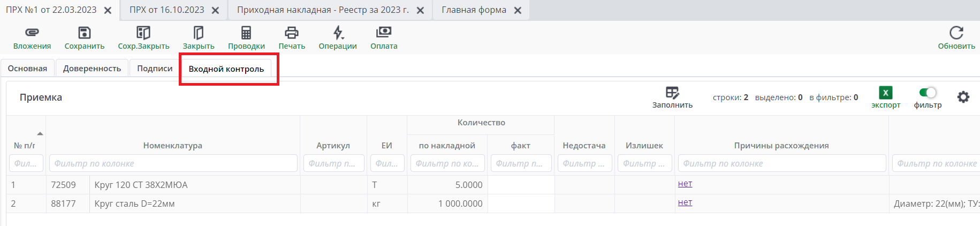Refresh with the Обновить icon
This screenshot has height=226, width=980.
click(x=956, y=33)
